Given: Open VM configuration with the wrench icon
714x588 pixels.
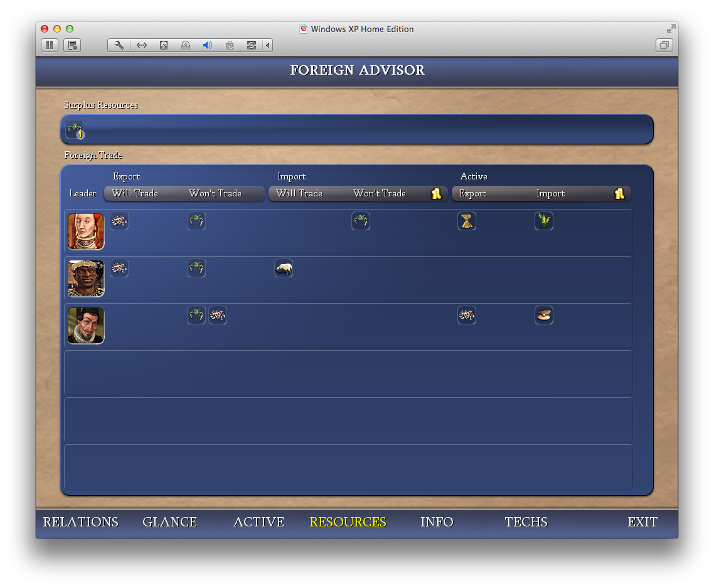Looking at the screenshot, I should 119,45.
